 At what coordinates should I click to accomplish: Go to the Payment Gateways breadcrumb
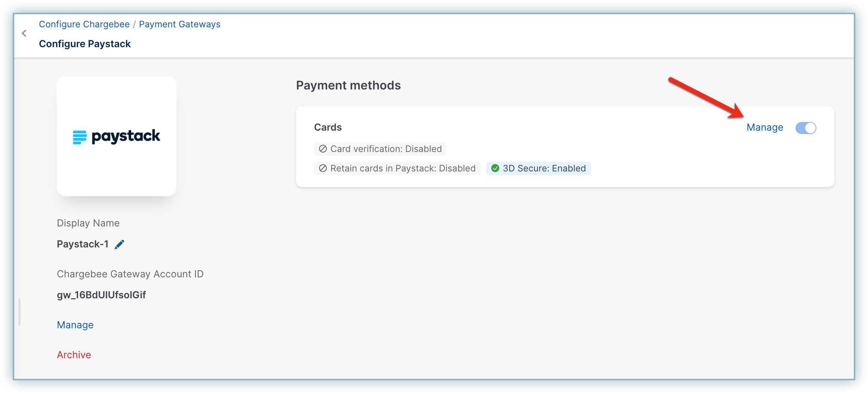[x=179, y=24]
